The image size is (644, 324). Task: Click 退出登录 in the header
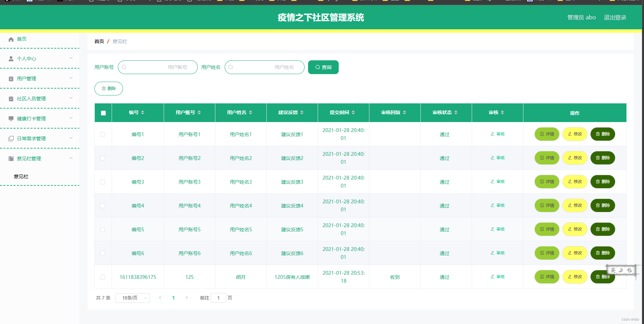(615, 18)
